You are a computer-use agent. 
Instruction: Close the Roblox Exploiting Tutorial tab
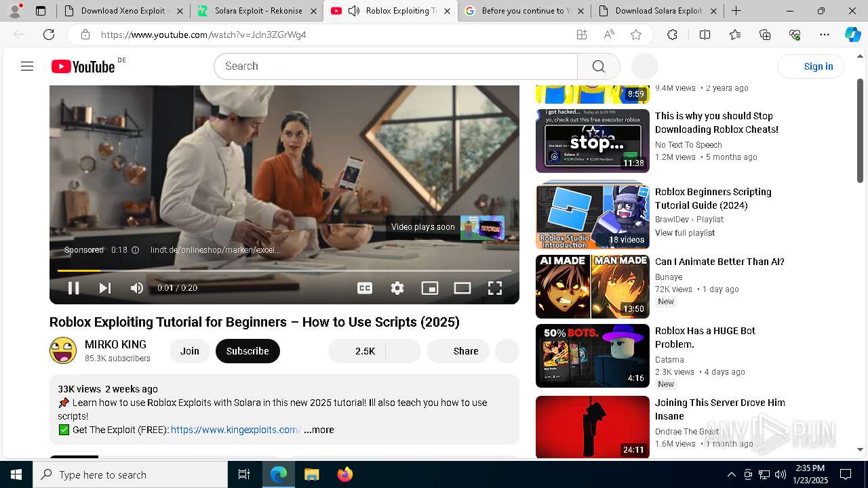(x=447, y=11)
